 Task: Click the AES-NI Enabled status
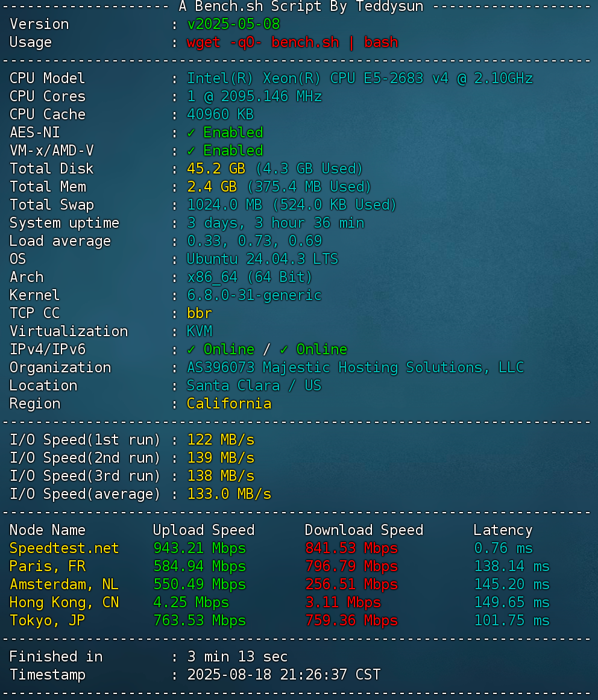tap(225, 133)
